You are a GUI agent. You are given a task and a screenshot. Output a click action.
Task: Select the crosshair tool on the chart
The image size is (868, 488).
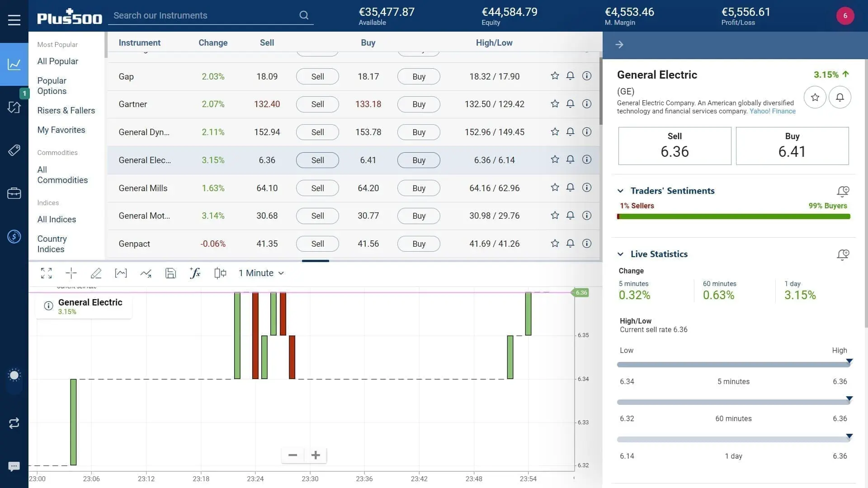pos(71,273)
